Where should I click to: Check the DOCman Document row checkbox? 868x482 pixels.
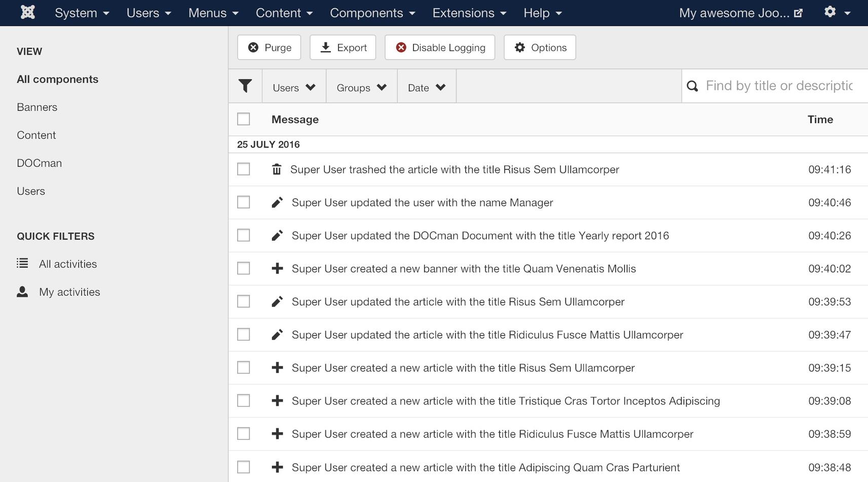244,235
